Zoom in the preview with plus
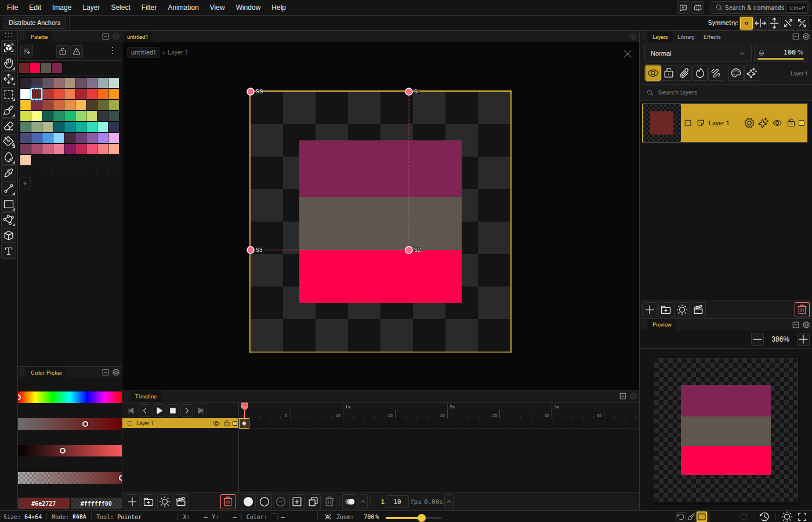 click(803, 339)
